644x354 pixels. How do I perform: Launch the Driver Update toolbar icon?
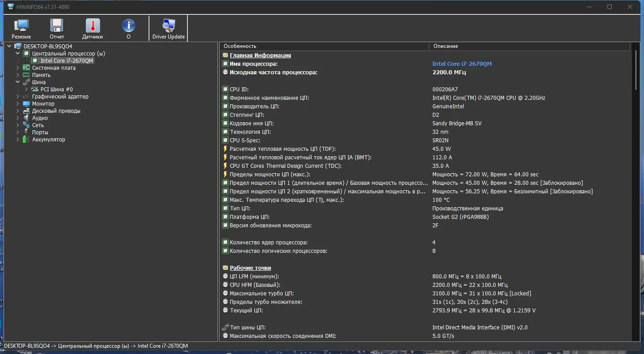[169, 26]
